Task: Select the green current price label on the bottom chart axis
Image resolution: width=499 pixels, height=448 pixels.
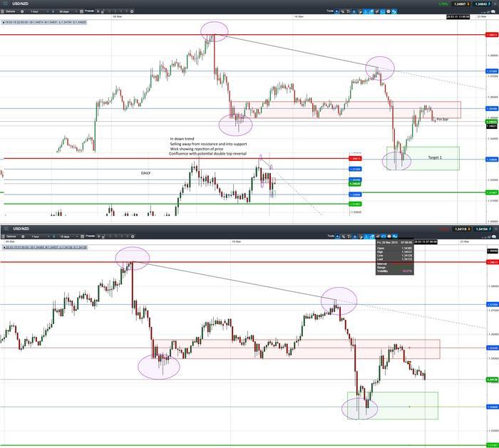Action: (493, 380)
